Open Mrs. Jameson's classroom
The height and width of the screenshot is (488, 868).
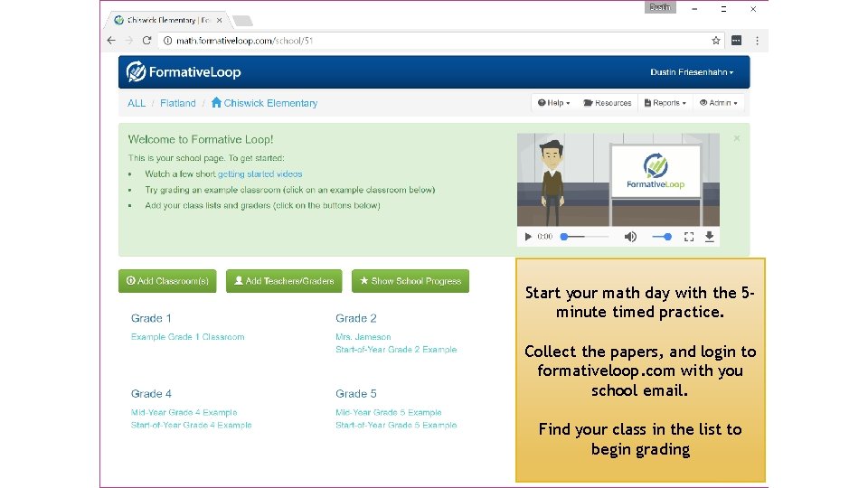click(x=363, y=336)
